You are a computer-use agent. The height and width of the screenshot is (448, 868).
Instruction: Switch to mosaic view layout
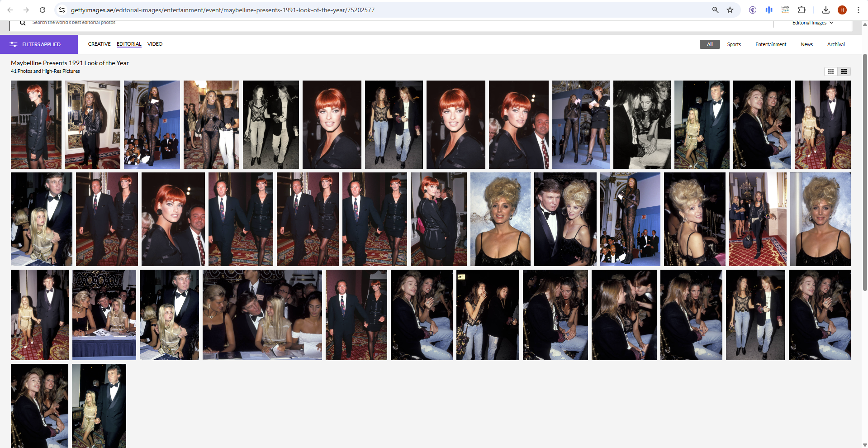click(844, 71)
